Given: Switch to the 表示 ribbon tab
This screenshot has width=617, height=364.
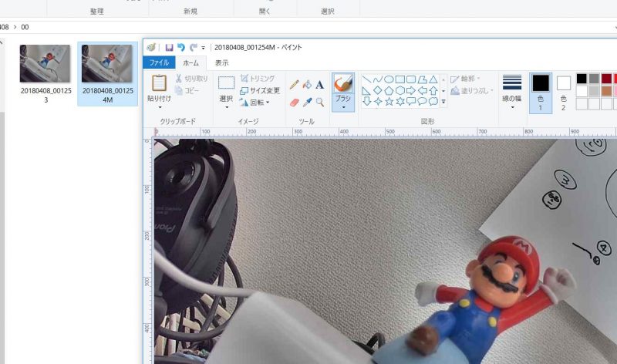Looking at the screenshot, I should (x=221, y=62).
